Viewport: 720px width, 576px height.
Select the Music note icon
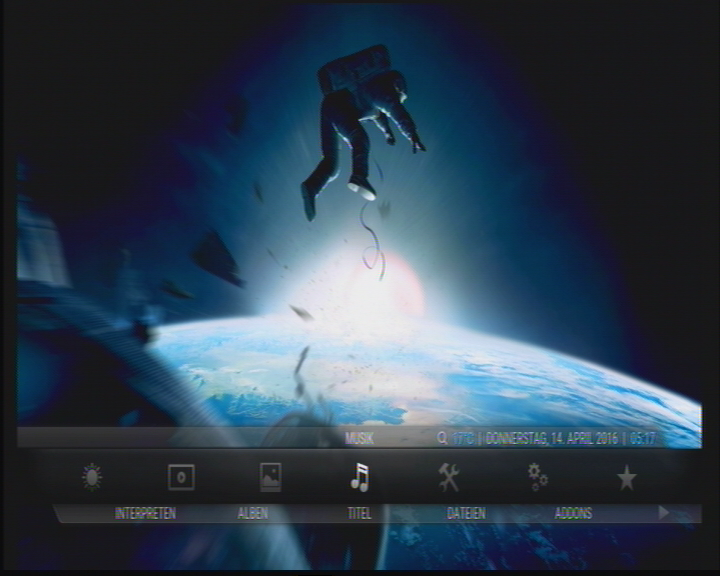pos(360,477)
